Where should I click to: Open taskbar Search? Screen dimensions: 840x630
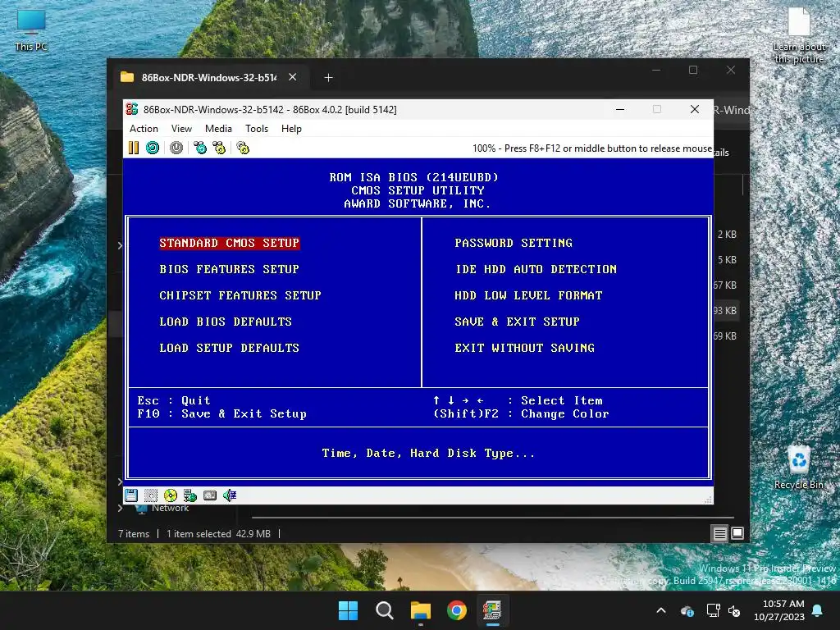384,610
